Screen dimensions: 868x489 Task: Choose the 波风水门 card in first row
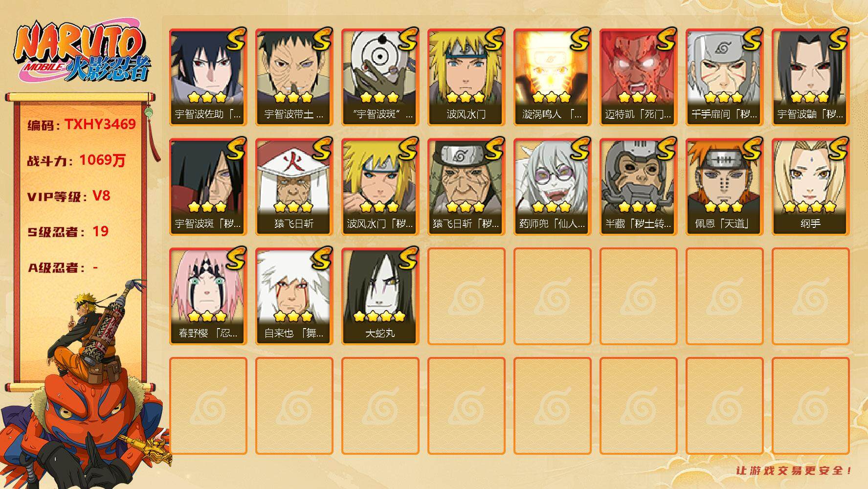466,77
